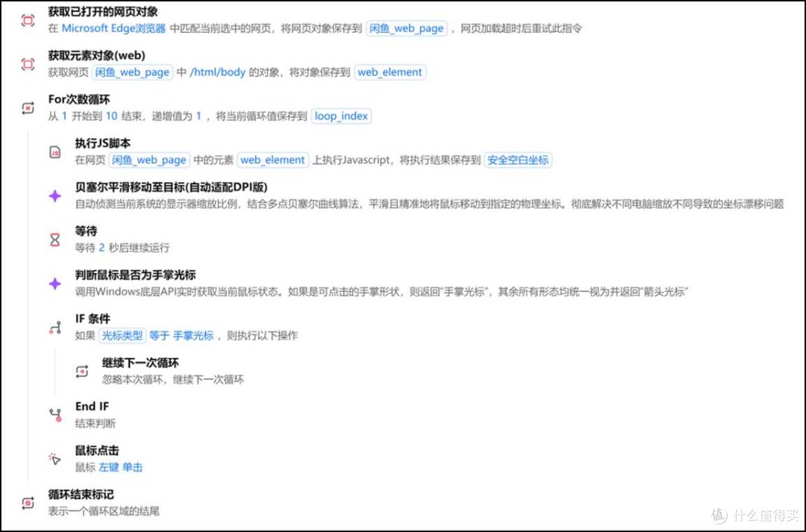This screenshot has width=806, height=532.
Task: Select the 鼠标点击 step title
Action: coord(96,451)
